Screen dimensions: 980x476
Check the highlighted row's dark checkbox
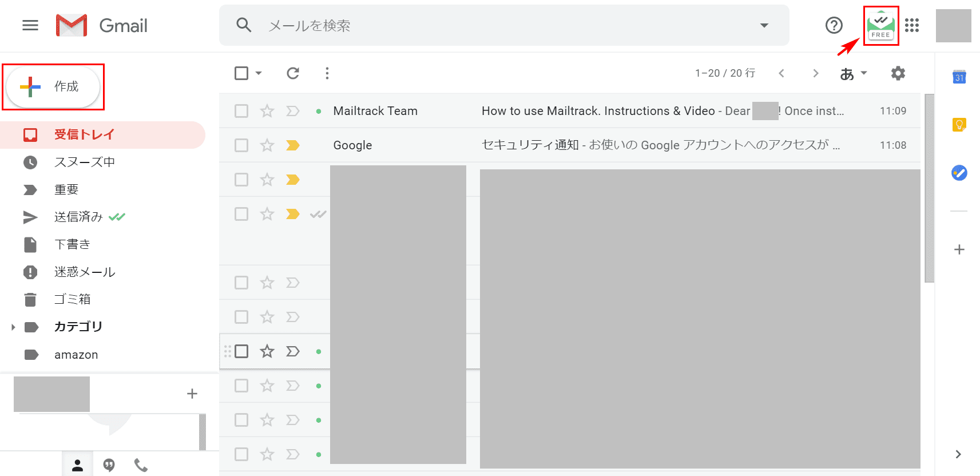[241, 351]
